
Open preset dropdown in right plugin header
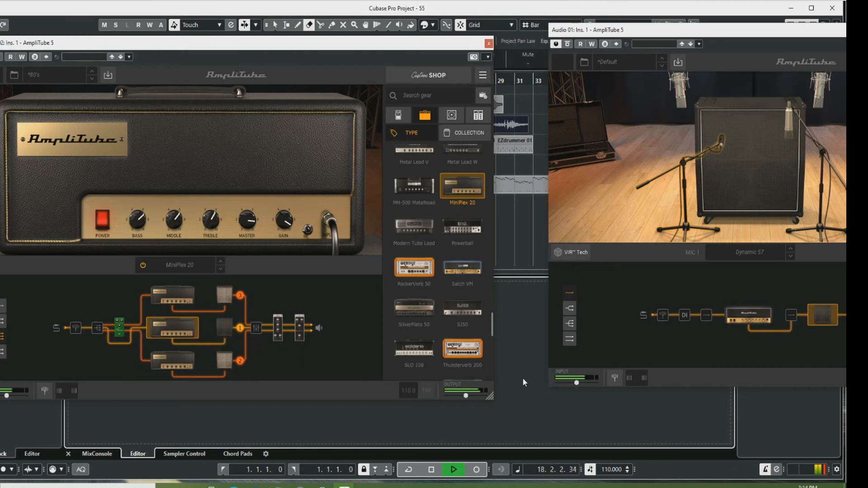click(x=699, y=44)
